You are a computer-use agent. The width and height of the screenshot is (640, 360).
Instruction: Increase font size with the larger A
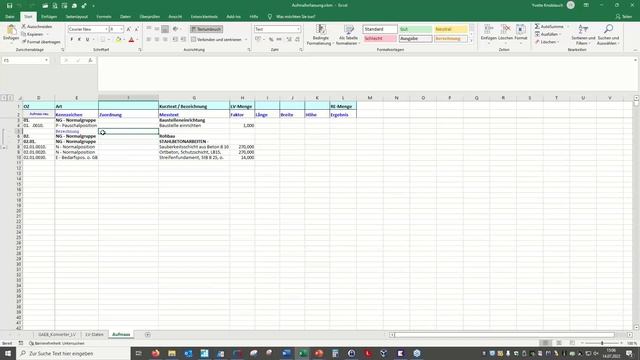(129, 29)
